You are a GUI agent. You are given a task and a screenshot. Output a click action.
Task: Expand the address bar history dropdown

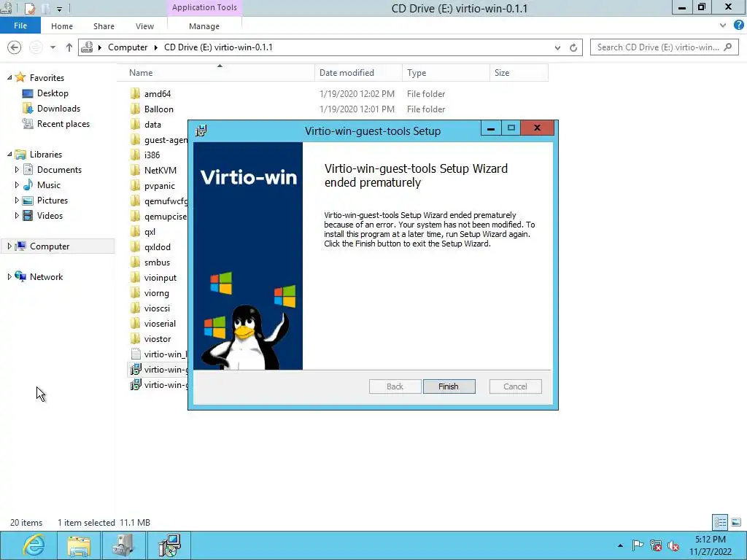point(557,47)
